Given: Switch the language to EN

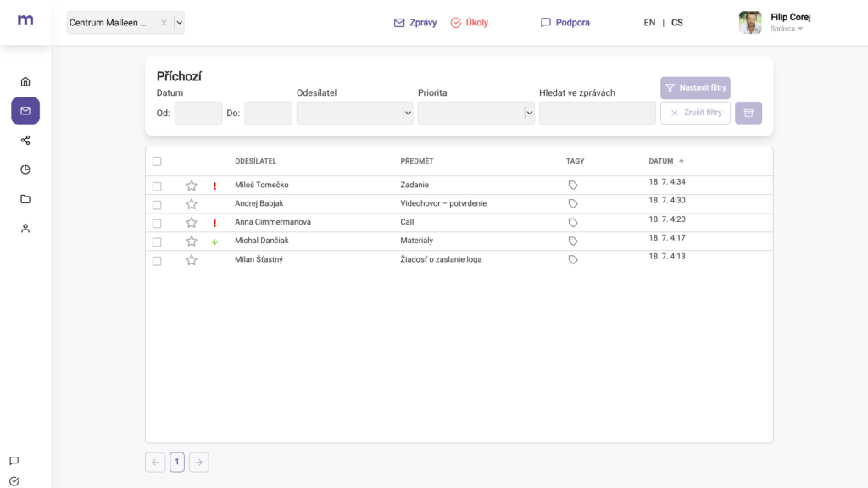Looking at the screenshot, I should coord(649,23).
